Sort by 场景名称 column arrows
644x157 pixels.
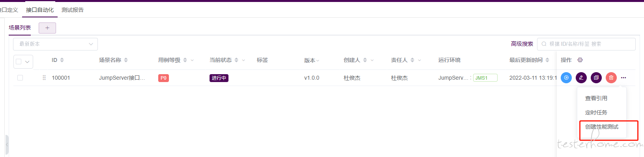tap(126, 60)
